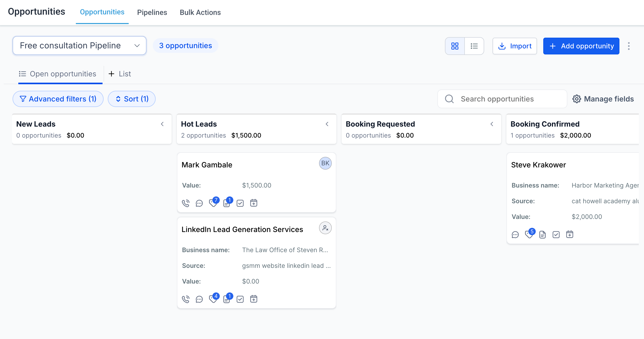
Task: Collapse the Booking Requested column
Action: click(492, 124)
